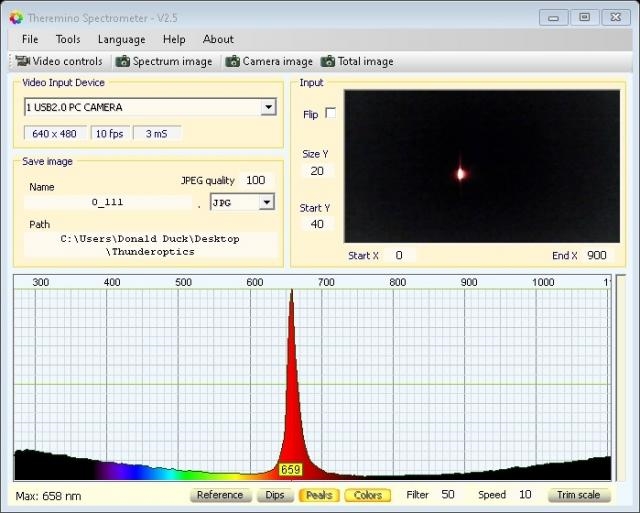The width and height of the screenshot is (640, 513).
Task: Click the Camera image toolbar icon
Action: pyautogui.click(x=233, y=62)
